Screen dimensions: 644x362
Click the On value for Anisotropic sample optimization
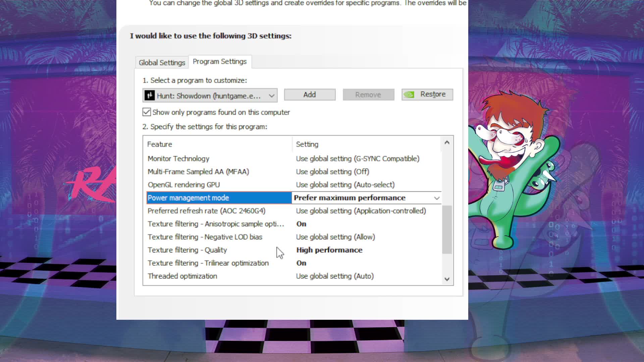click(x=301, y=224)
